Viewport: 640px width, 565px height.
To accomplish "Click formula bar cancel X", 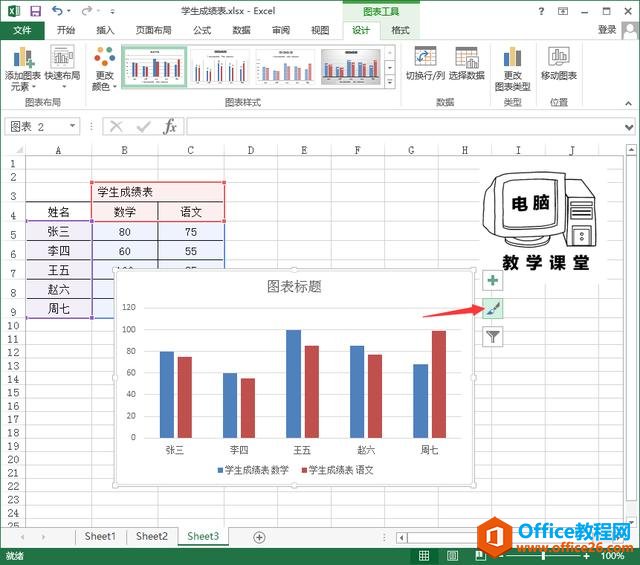I will pyautogui.click(x=116, y=127).
